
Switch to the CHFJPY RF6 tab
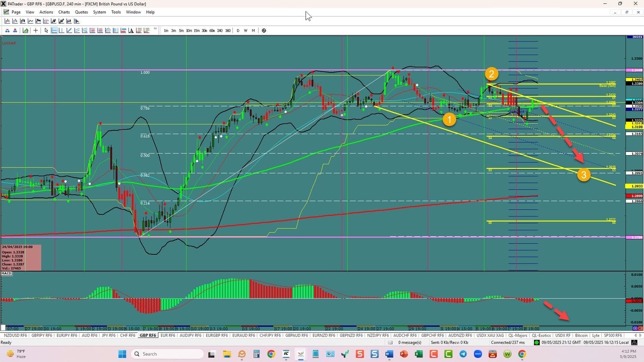[270, 335]
